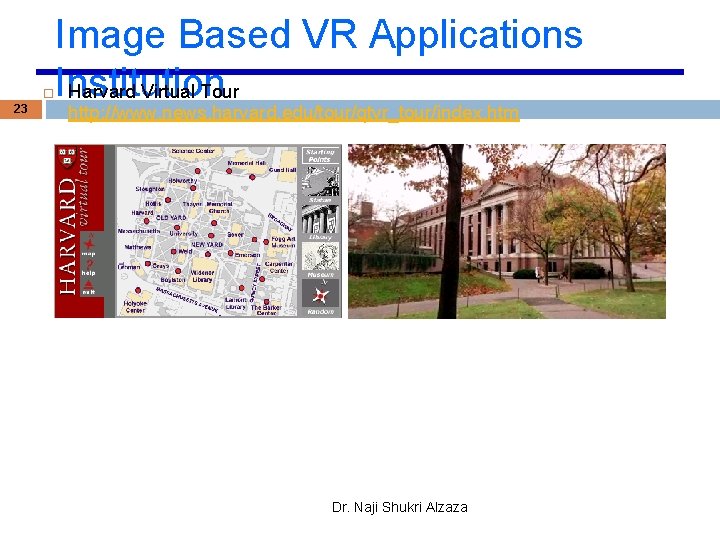
Task: Click the help question mark icon
Action: [x=89, y=264]
